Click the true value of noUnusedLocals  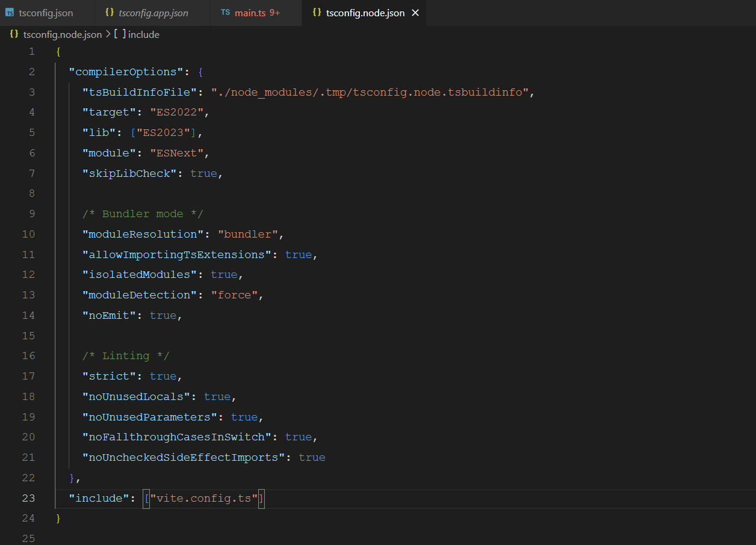(x=217, y=396)
